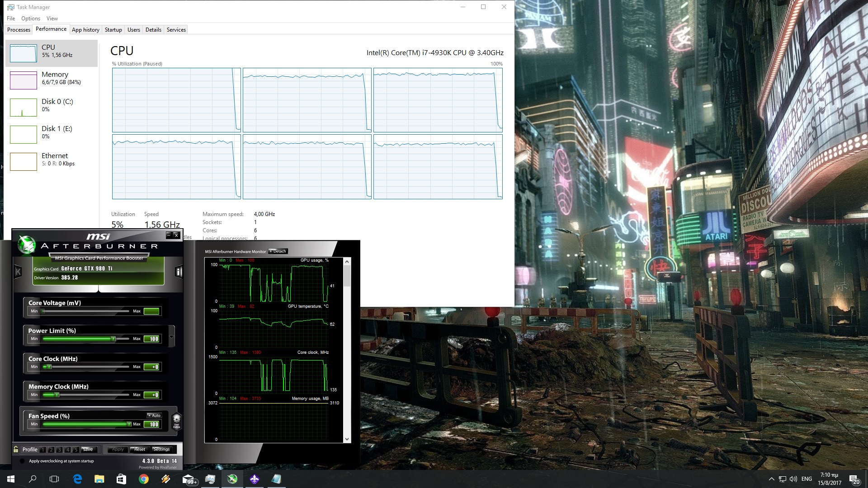Expand the Power Limit options arrow
This screenshot has width=868, height=488.
(171, 337)
